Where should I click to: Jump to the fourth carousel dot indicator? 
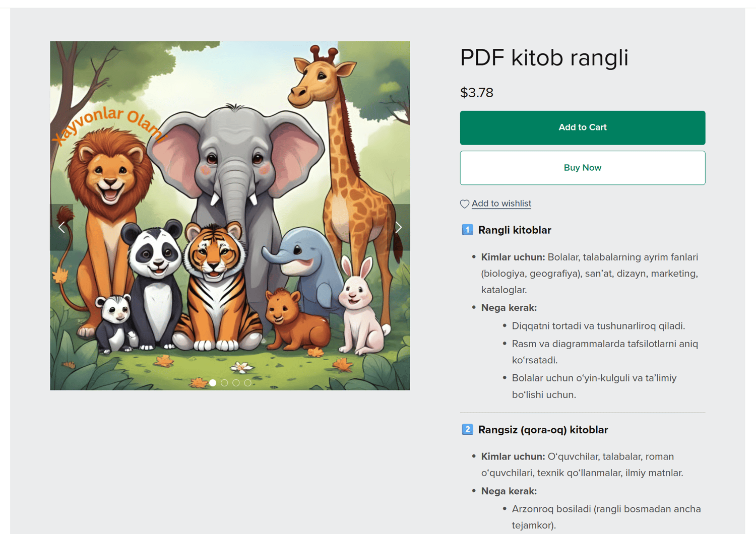247,383
